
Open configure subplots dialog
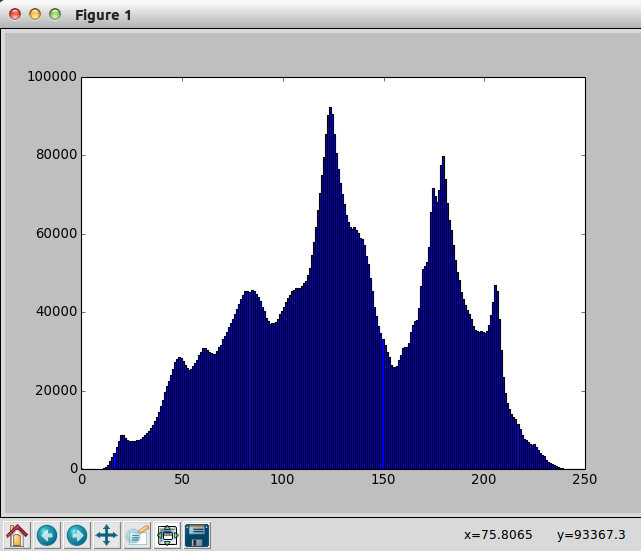pyautogui.click(x=167, y=535)
